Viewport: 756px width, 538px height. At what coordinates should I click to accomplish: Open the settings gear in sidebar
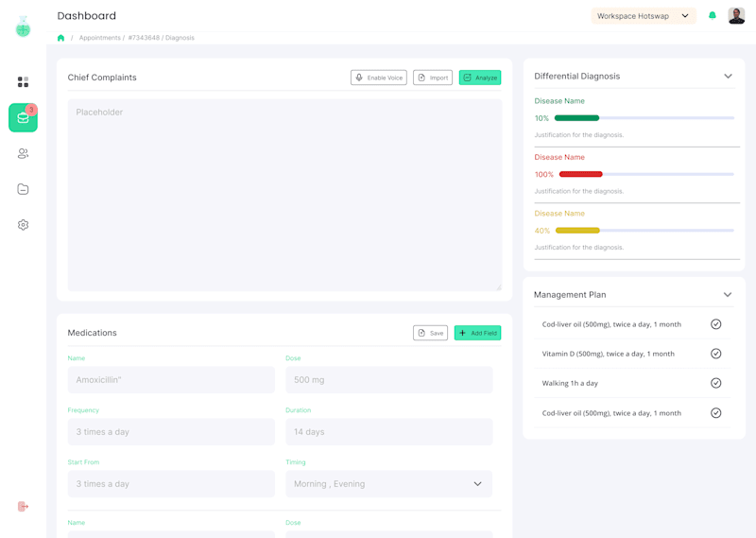click(x=23, y=225)
